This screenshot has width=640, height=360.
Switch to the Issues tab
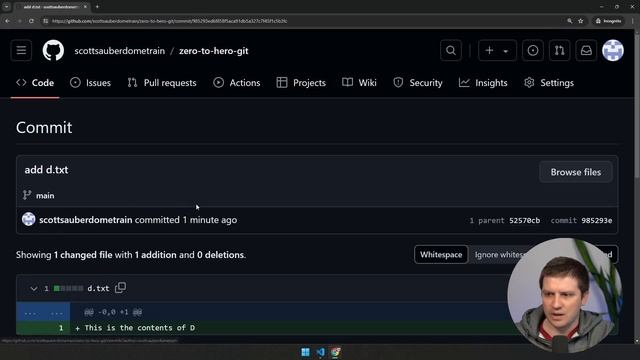[x=90, y=83]
